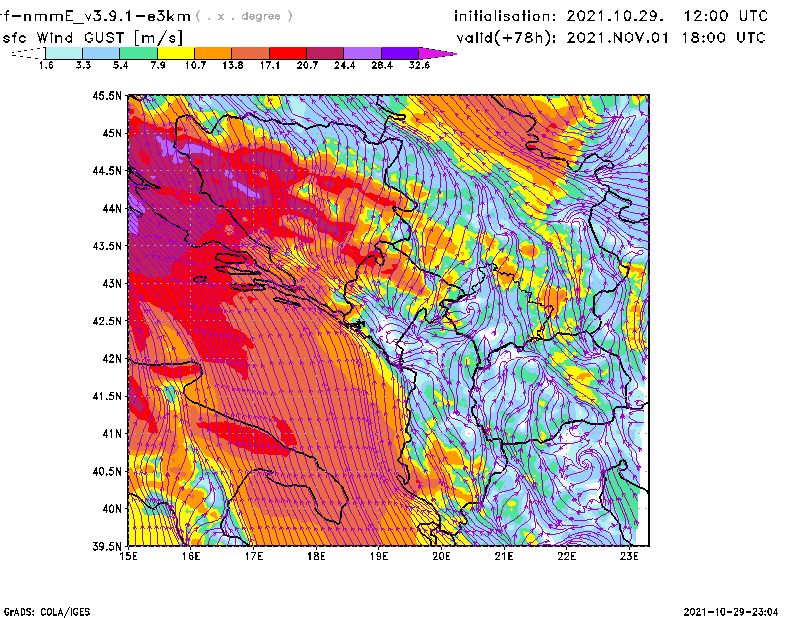The image size is (800, 618).
Task: Click the 44.5N latitude label
Action: click(107, 171)
